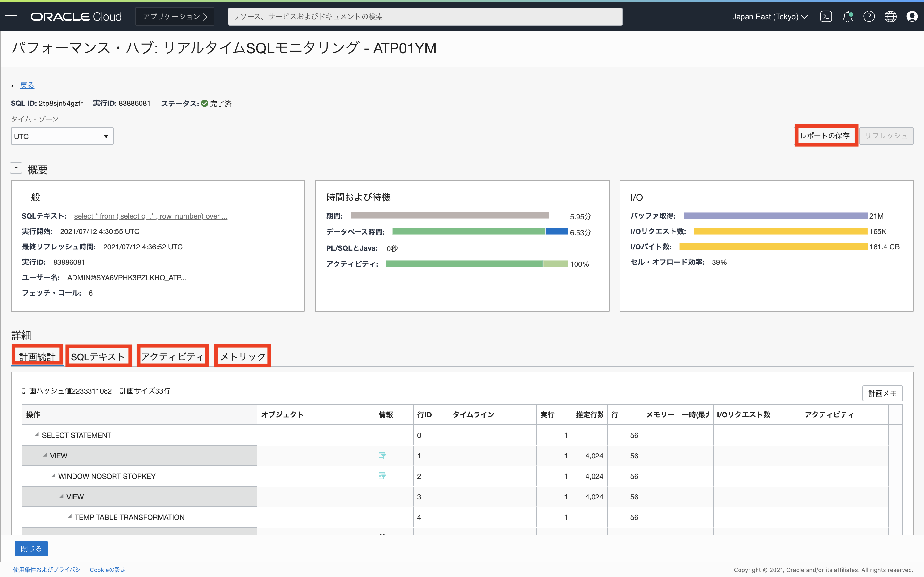Open the UTC time zone dropdown
924x577 pixels.
(x=62, y=136)
